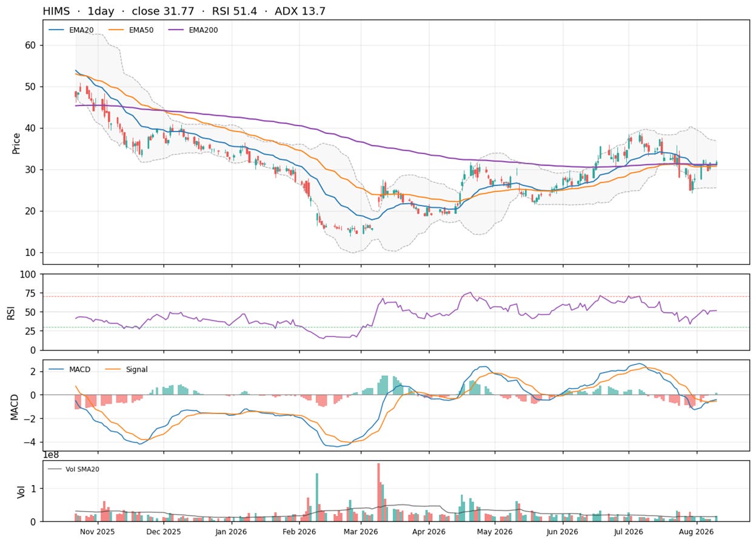Viewport: 756px width, 542px height.
Task: Click MACD axis tick −4
Action: pos(30,443)
